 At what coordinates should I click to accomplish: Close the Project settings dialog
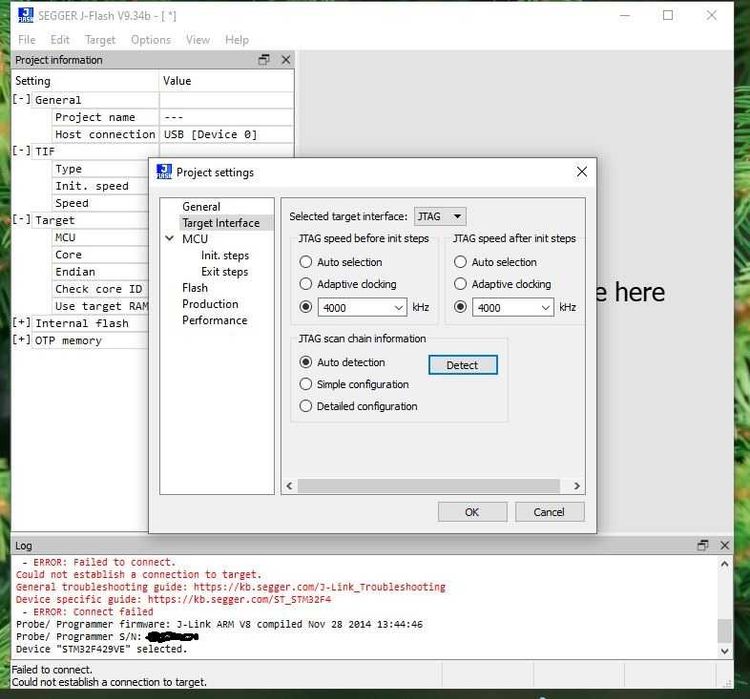pos(582,172)
